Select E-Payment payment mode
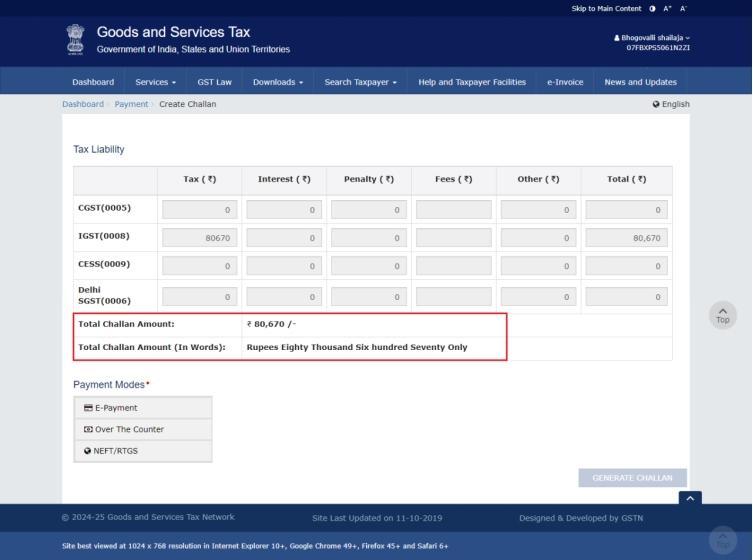Viewport: 753px width, 560px height. 143,408
